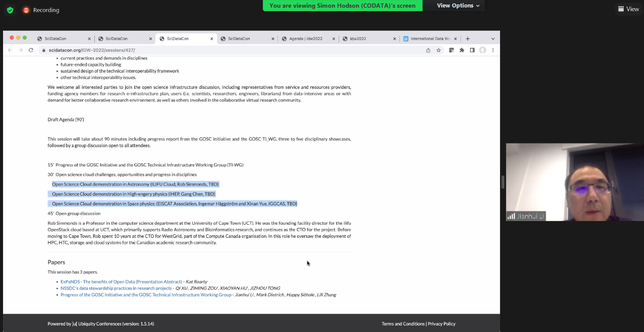Screen dimensions: 644x332
Task: Expand the View Options dropdown
Action: pos(458,6)
